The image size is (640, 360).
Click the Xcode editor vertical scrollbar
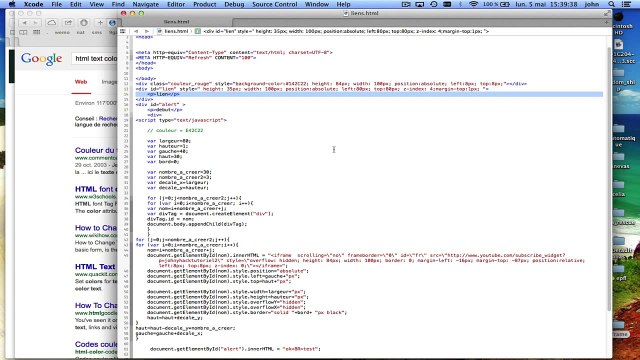[x=609, y=180]
